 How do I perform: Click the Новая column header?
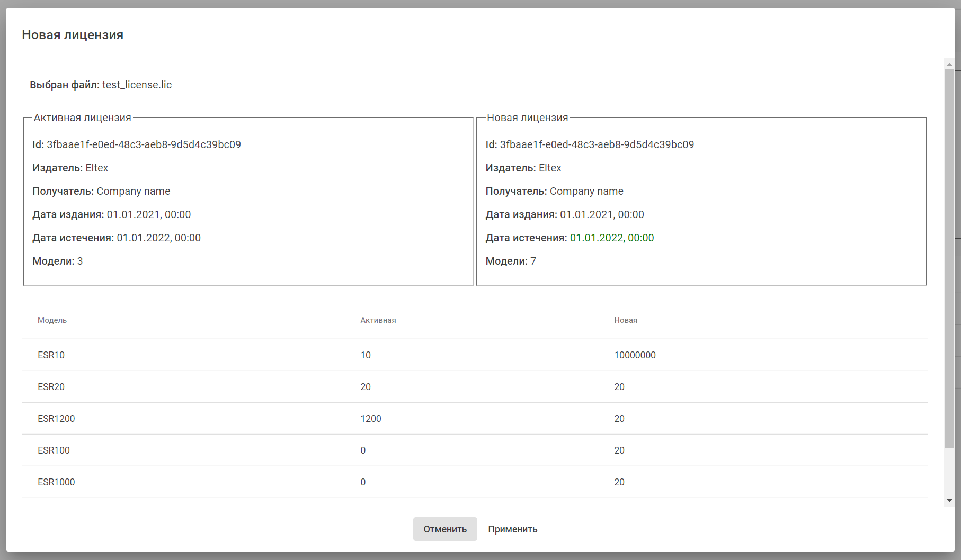pos(626,320)
